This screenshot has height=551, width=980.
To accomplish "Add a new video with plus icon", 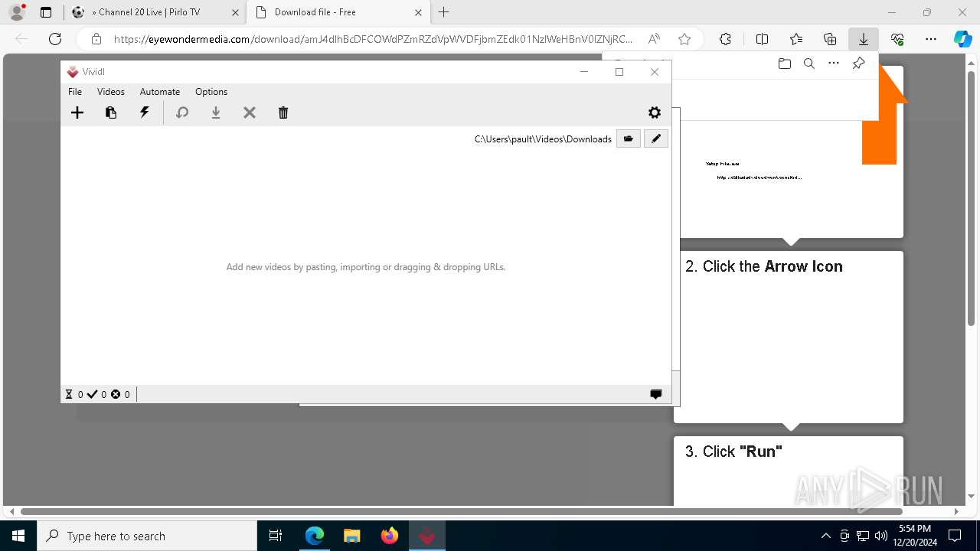I will pyautogui.click(x=77, y=112).
